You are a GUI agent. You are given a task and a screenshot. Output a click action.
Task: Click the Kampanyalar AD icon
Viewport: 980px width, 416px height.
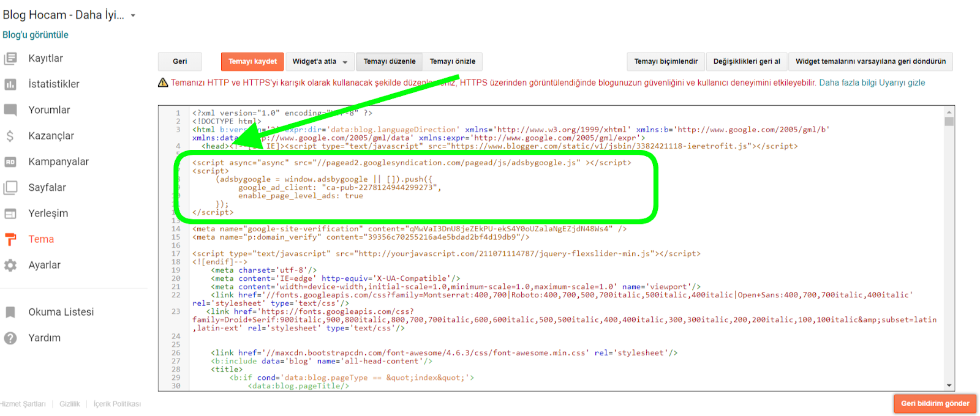10,162
